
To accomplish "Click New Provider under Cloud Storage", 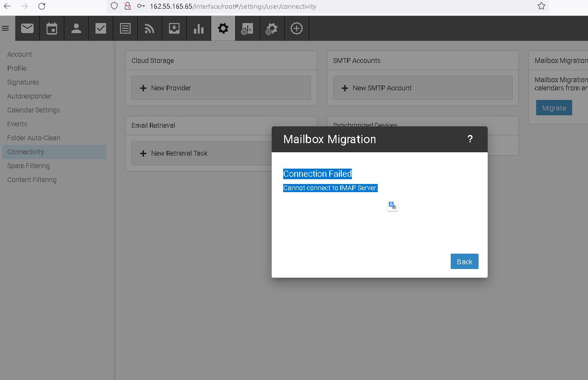I will tap(221, 88).
